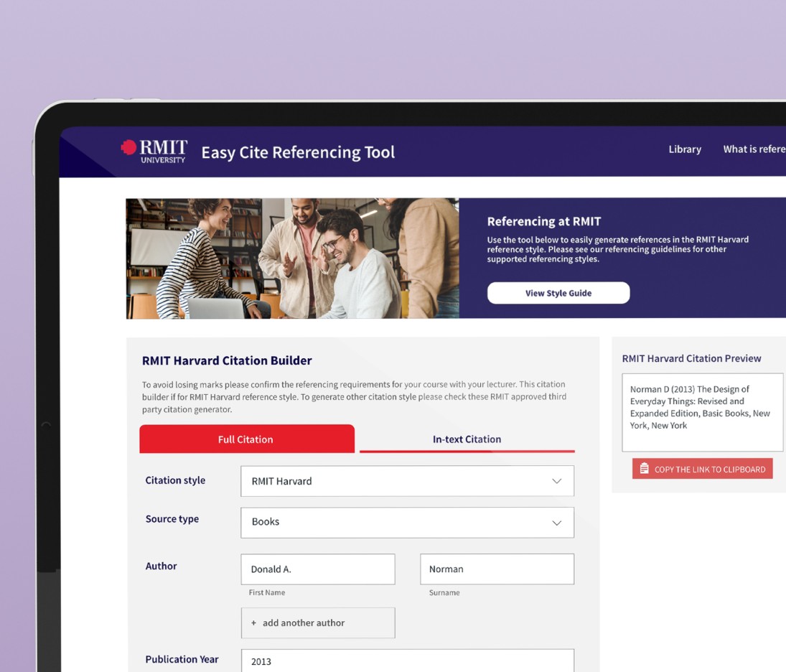Click the RMIT Harvard Citation Builder heading
Screen dimensions: 786x672
(x=227, y=360)
